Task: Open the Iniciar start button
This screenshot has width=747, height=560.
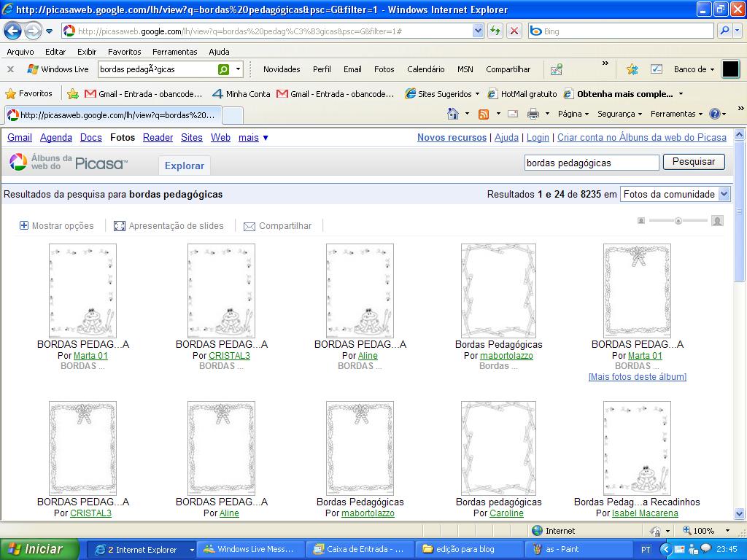Action: [39, 549]
